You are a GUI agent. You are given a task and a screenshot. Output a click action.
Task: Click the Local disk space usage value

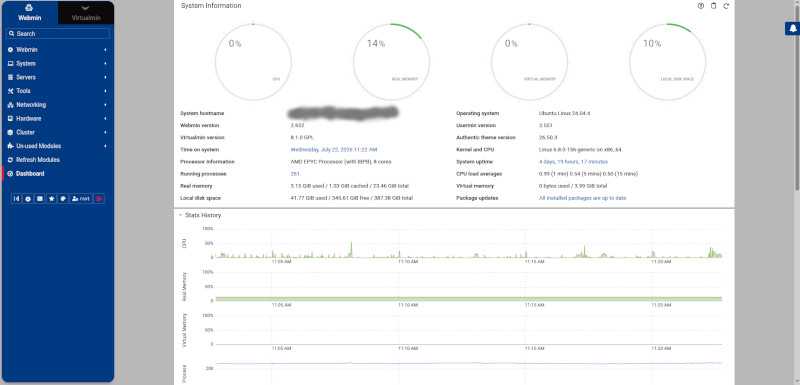pos(352,198)
